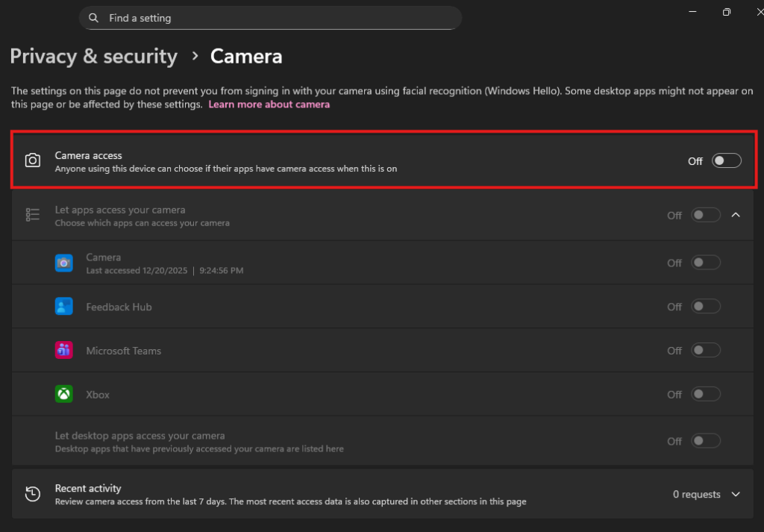Click the Feedback Hub app icon
764x532 pixels.
63,306
